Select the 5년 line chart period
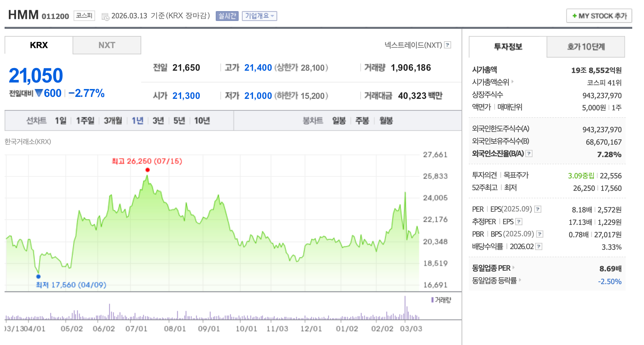Image resolution: width=644 pixels, height=345 pixels. 179,121
